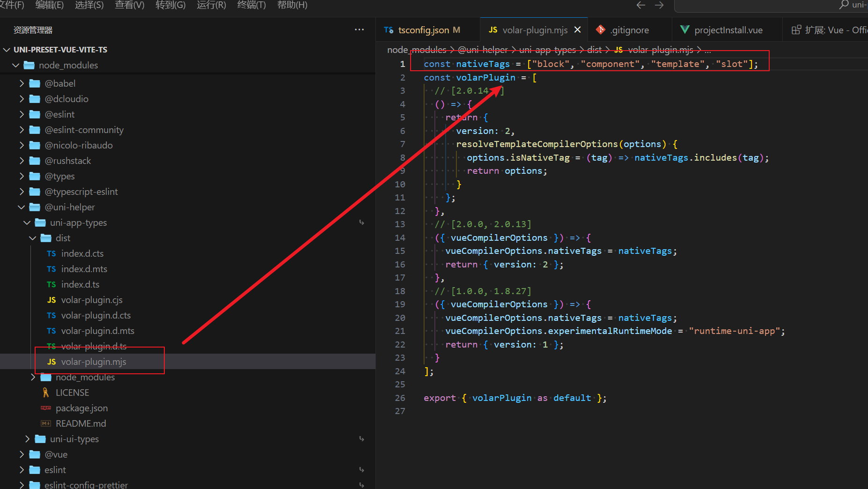Click the search magnifier icon in title bar
The image size is (868, 489).
[844, 5]
